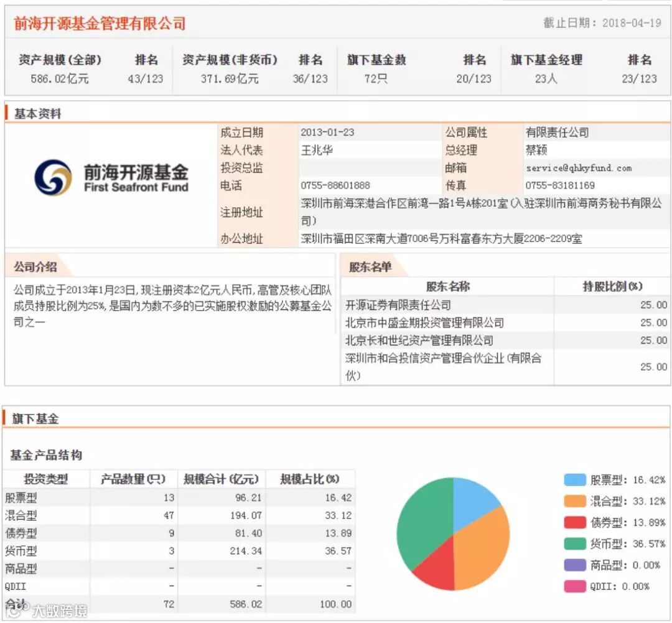The height and width of the screenshot is (623, 672).
Task: Click the orange 混合型 legend swatch
Action: tap(575, 501)
